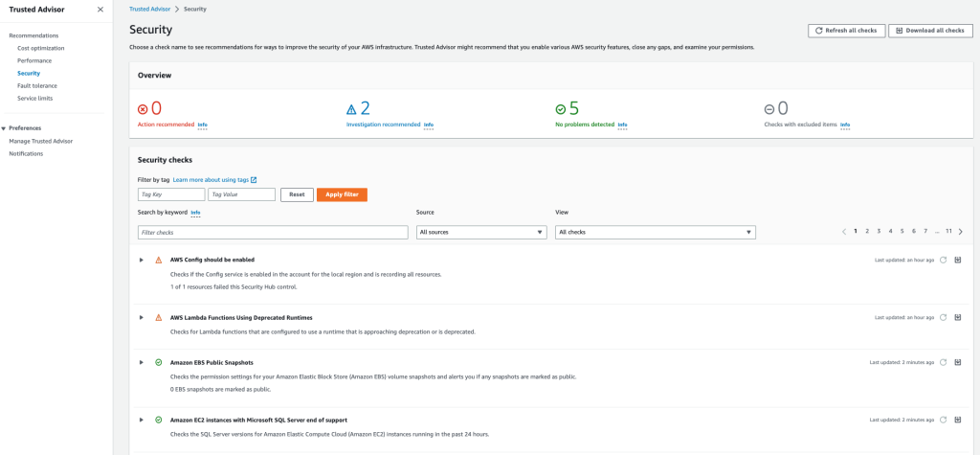Click the current page 1 number
Viewport: 980px width, 455px height.
[x=856, y=232]
